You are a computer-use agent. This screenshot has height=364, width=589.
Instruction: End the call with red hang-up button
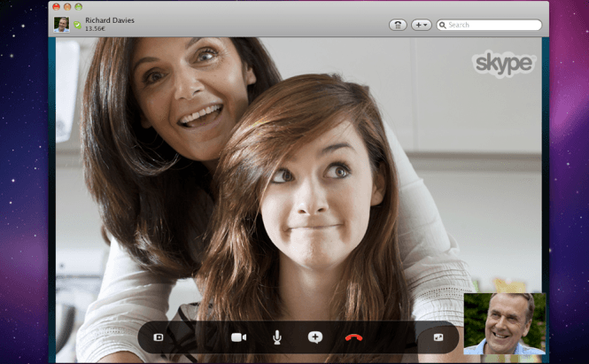point(353,337)
